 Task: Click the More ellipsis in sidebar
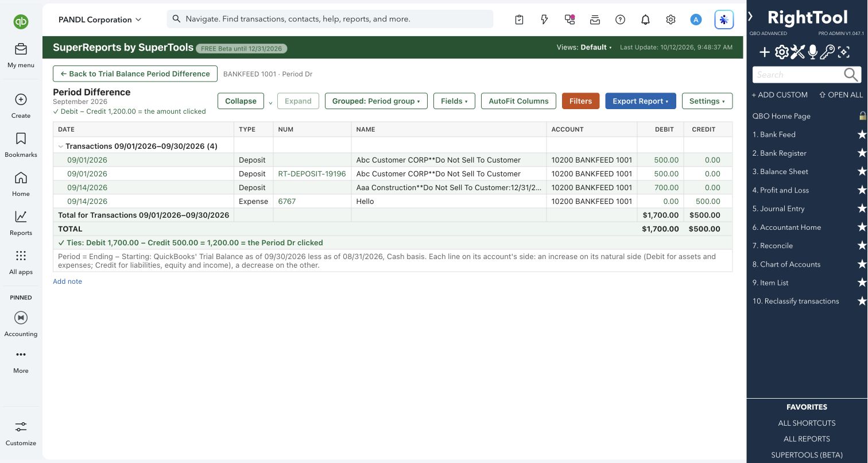21,354
